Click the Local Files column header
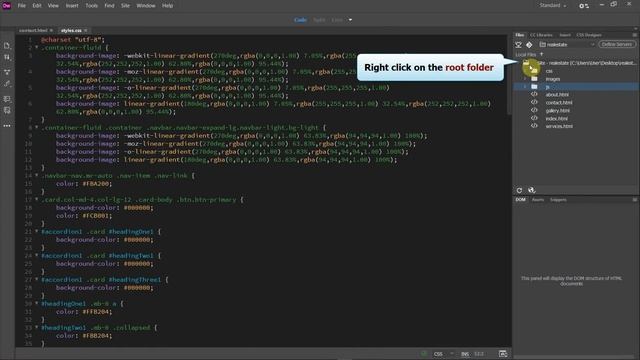 (x=526, y=54)
